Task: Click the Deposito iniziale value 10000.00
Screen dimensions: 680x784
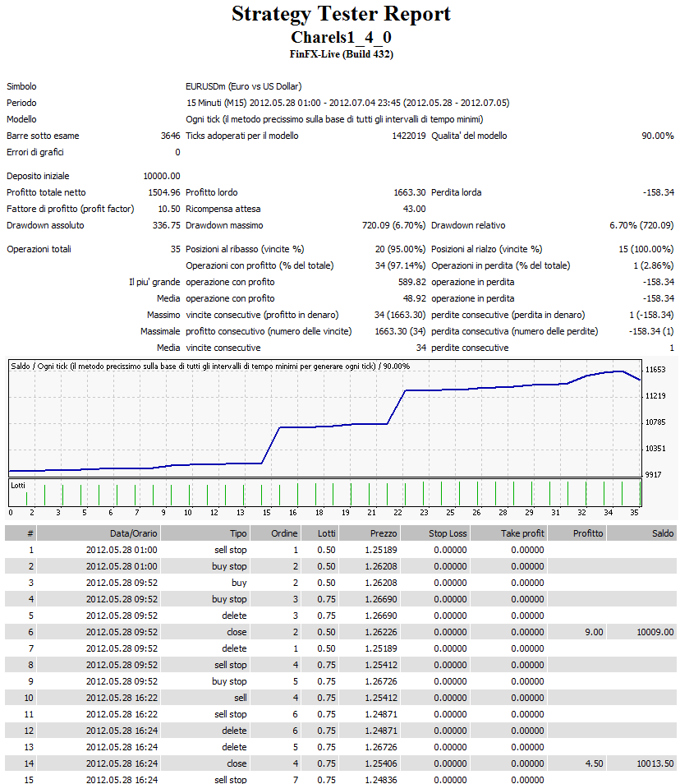Action: 161,175
